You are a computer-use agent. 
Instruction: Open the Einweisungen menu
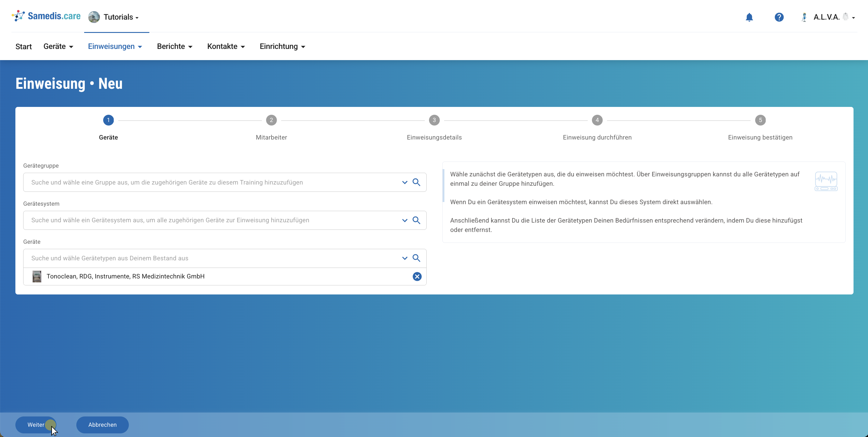(115, 47)
